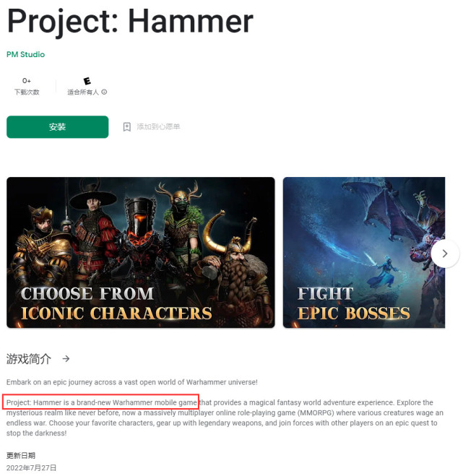Image resolution: width=463 pixels, height=476 pixels.
Task: Expand 游戏简介 with the arrow icon
Action: 66,359
